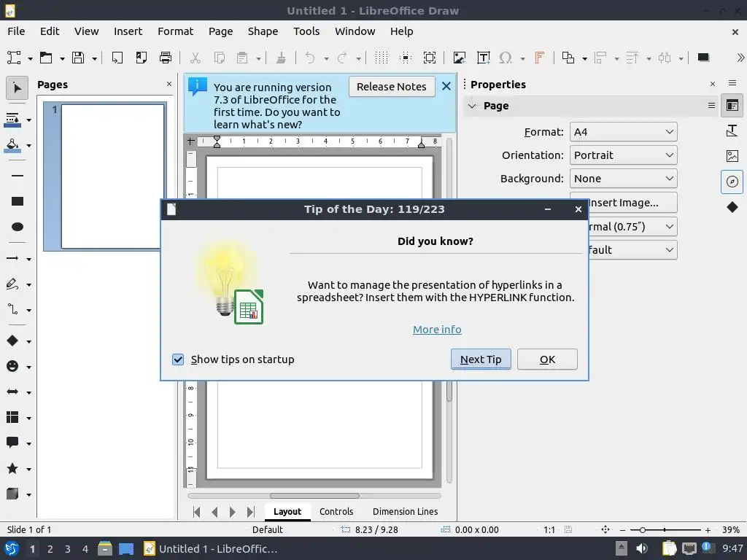Dismiss the version infobar with X

click(446, 86)
